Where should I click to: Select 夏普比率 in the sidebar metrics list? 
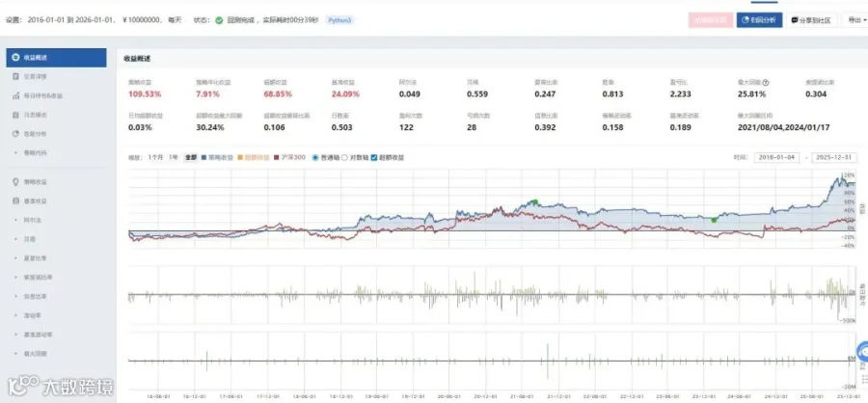pos(36,258)
